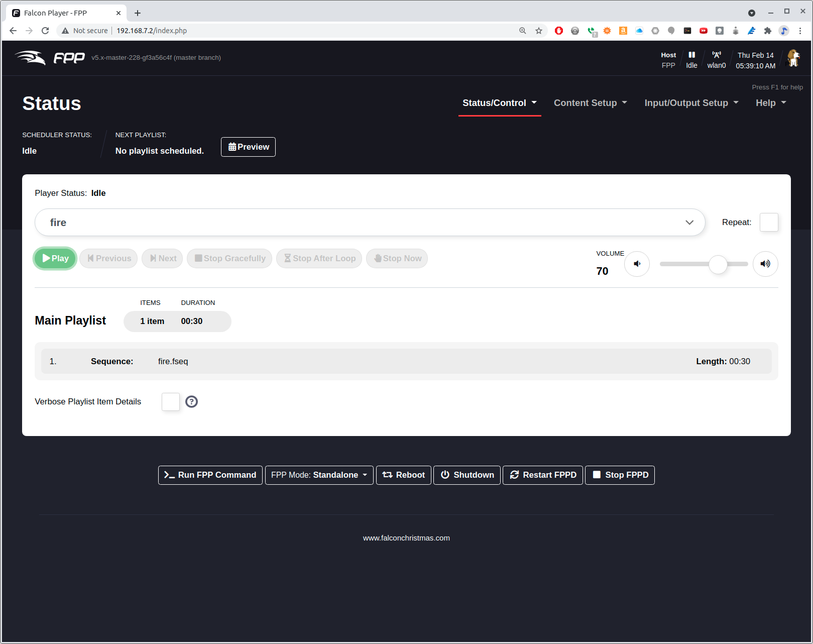Enable the Repeat checkbox
Screen dimensions: 813x644
tap(768, 222)
